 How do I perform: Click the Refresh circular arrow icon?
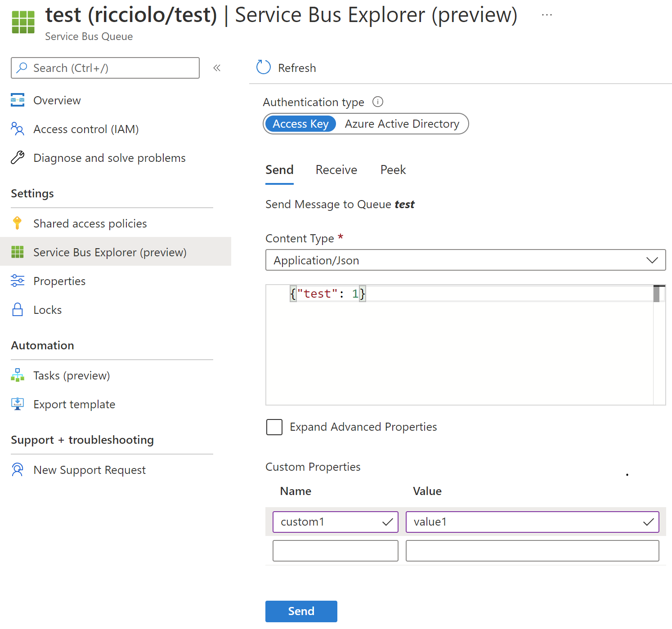tap(264, 67)
